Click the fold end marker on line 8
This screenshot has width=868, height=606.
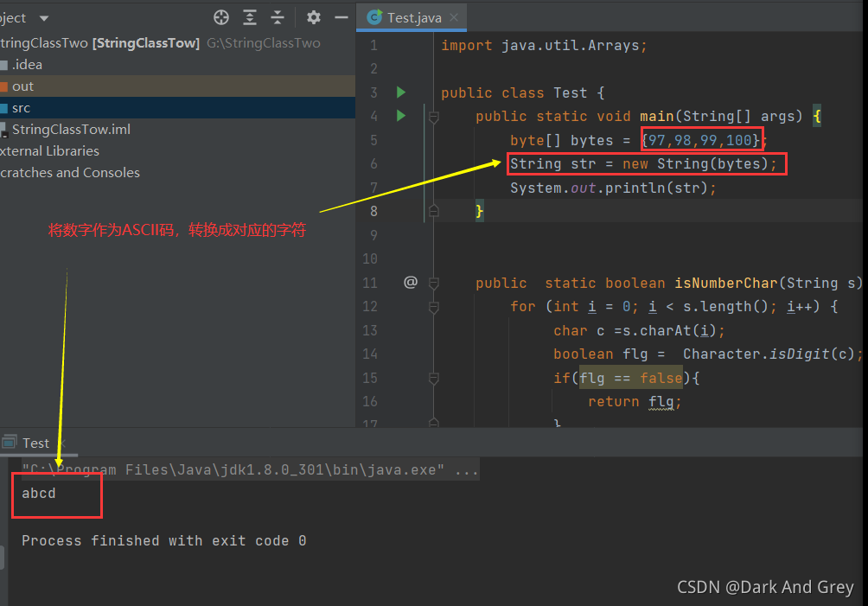(x=434, y=212)
